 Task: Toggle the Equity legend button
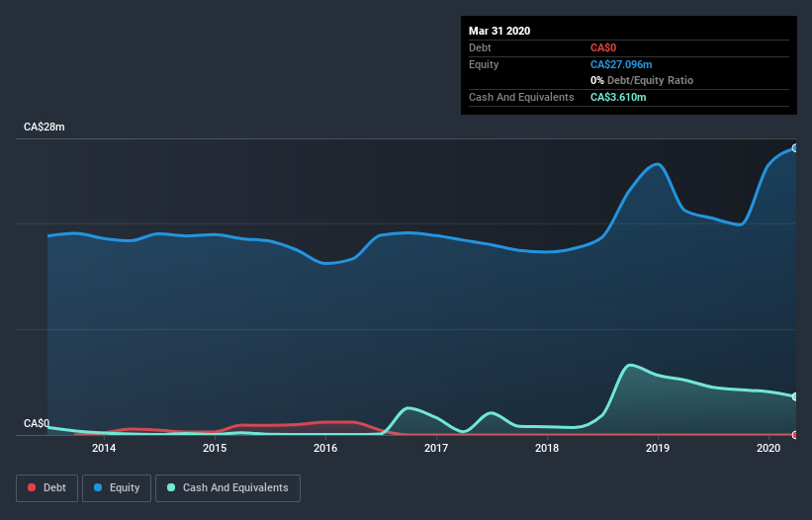coord(117,488)
